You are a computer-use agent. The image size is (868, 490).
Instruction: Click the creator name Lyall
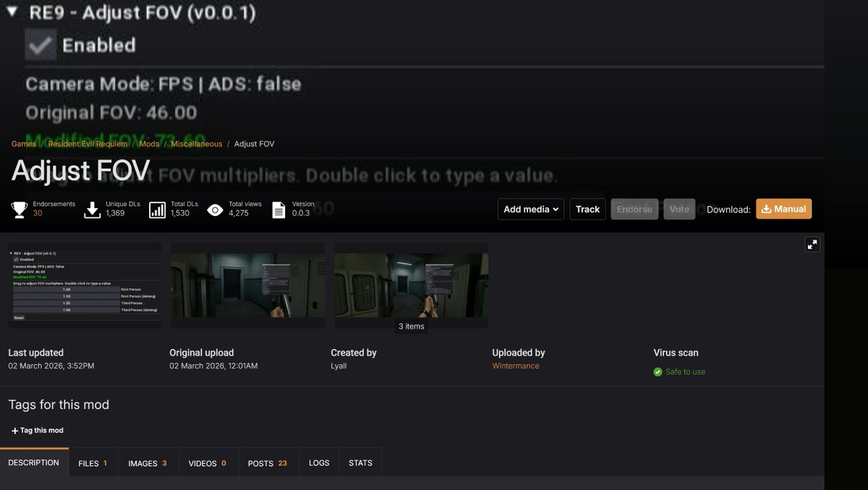(339, 366)
